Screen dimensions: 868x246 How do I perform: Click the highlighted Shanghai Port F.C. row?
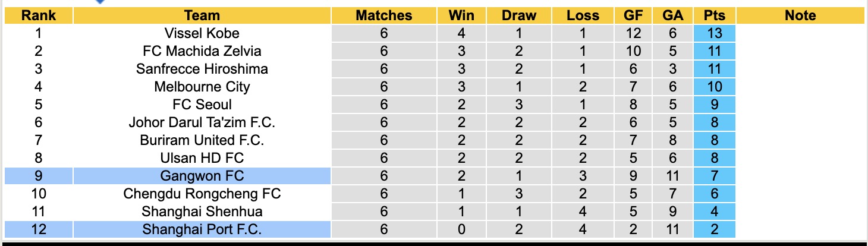pos(202,229)
